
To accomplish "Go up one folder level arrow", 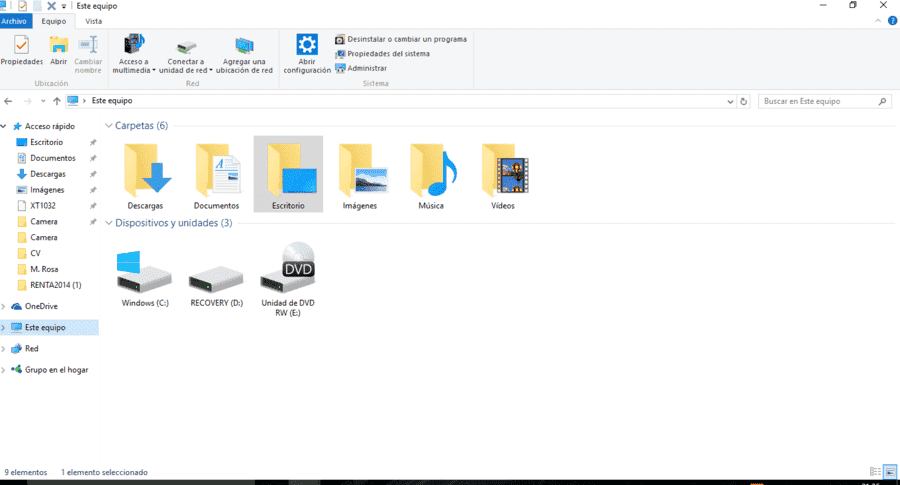I will click(56, 101).
